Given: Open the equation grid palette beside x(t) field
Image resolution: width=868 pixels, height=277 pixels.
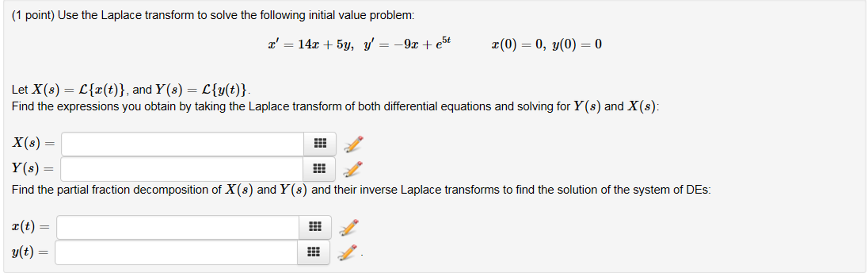Looking at the screenshot, I should point(315,227).
